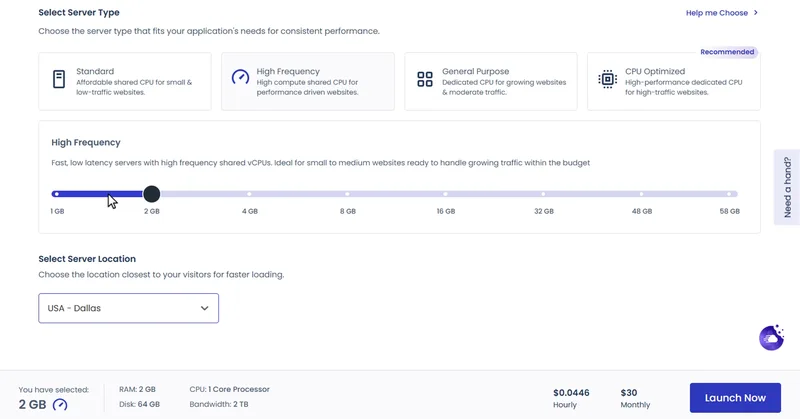Click the CPU Optimized chip icon
The height and width of the screenshot is (419, 800).
pos(607,79)
